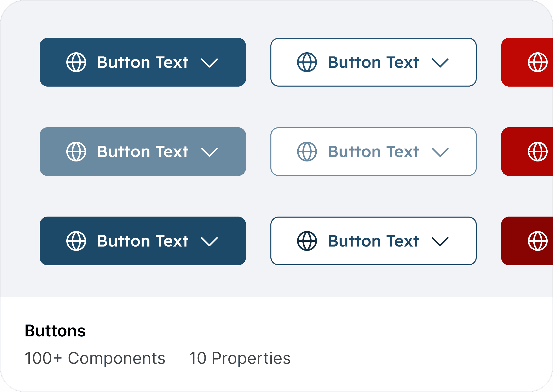This screenshot has width=553, height=392.
Task: Select the 100+ Components label
Action: coord(95,358)
